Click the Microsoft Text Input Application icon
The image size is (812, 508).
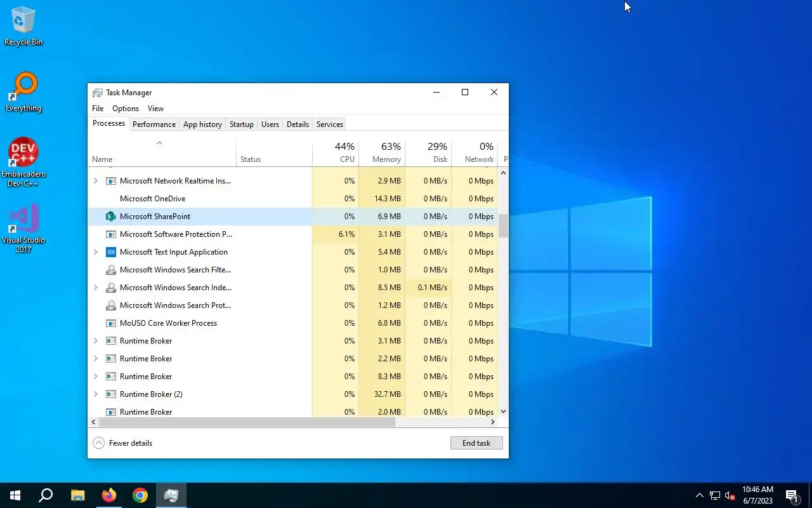[111, 252]
